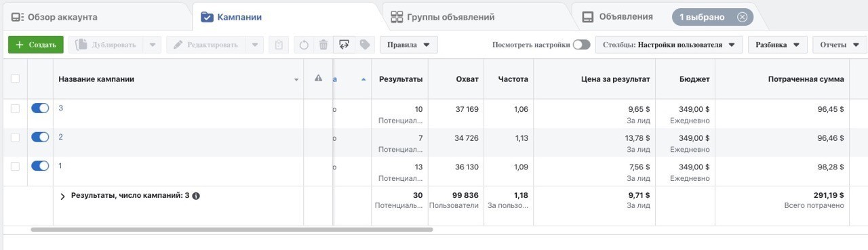Open campaign name 2
The image size is (868, 250).
tap(61, 137)
